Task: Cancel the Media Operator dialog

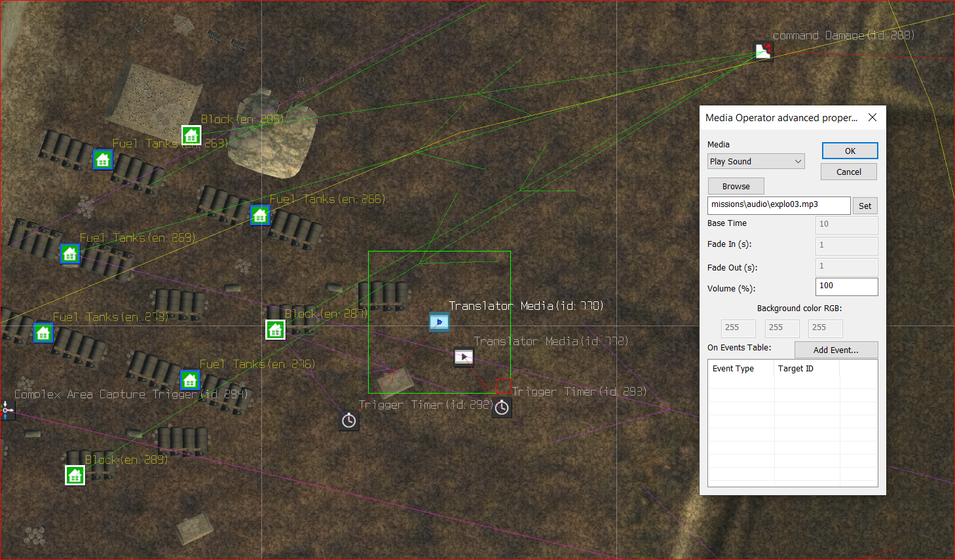Action: [849, 172]
